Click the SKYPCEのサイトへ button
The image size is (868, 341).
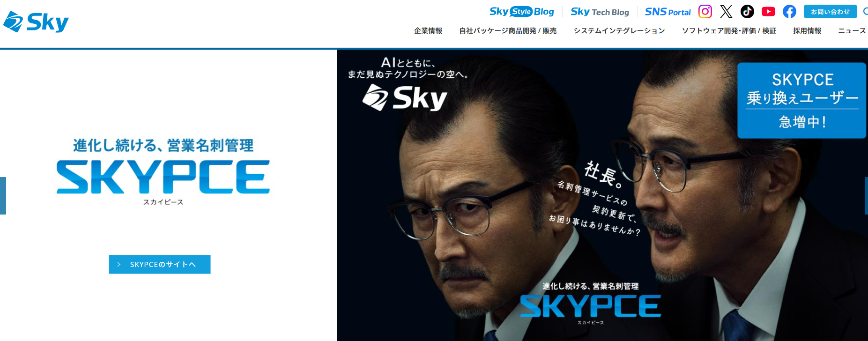click(160, 264)
